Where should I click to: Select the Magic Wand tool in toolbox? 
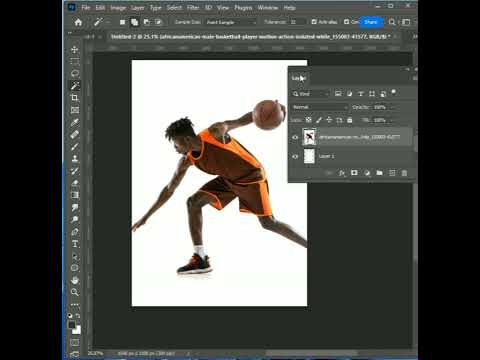click(75, 85)
